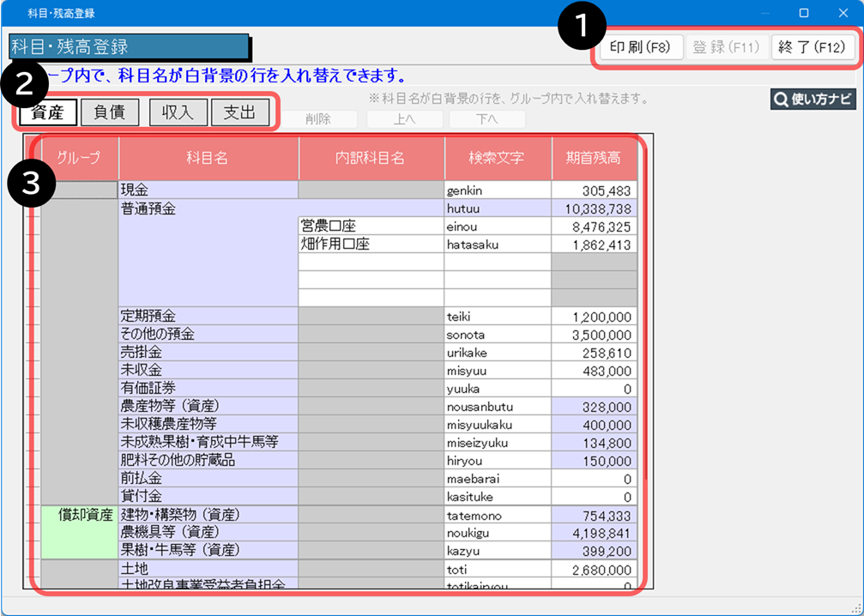The image size is (864, 616).
Task: Click the 期首残高 column header
Action: [x=594, y=158]
